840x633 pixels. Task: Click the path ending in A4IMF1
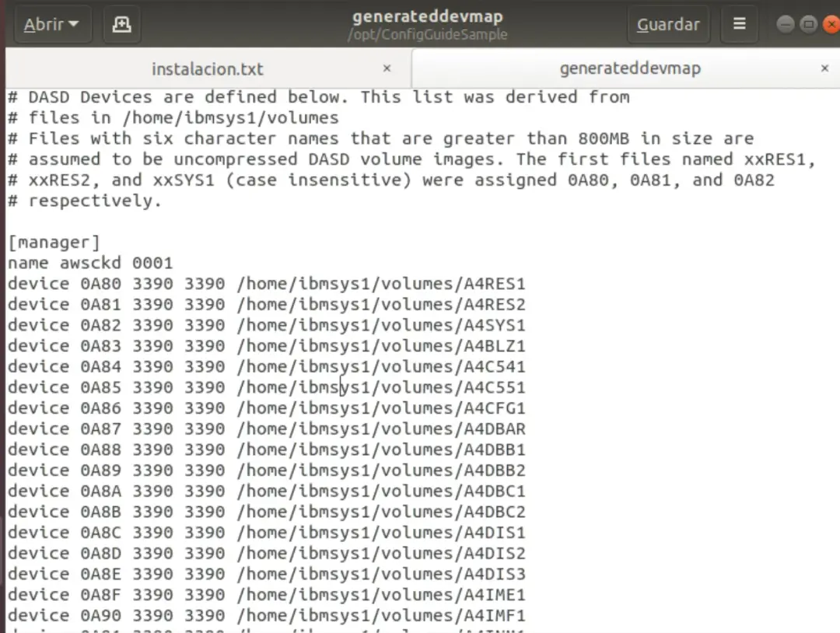381,615
